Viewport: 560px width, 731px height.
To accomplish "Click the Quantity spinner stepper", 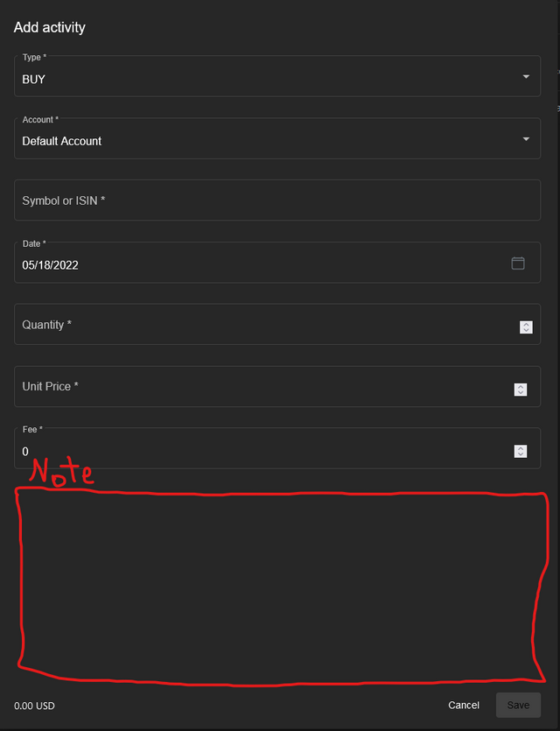I will (526, 327).
